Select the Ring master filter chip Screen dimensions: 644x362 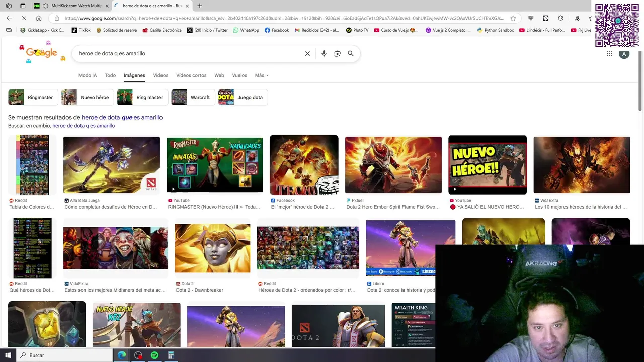tap(142, 97)
